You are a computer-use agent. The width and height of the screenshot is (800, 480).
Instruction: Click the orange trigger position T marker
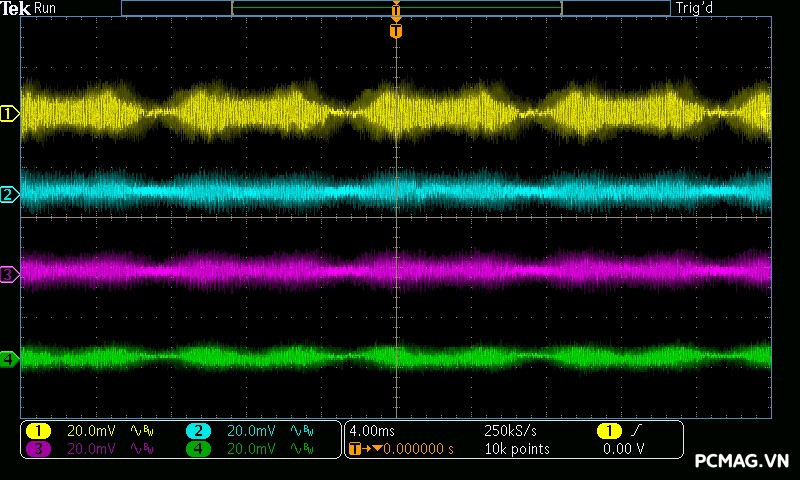point(396,31)
